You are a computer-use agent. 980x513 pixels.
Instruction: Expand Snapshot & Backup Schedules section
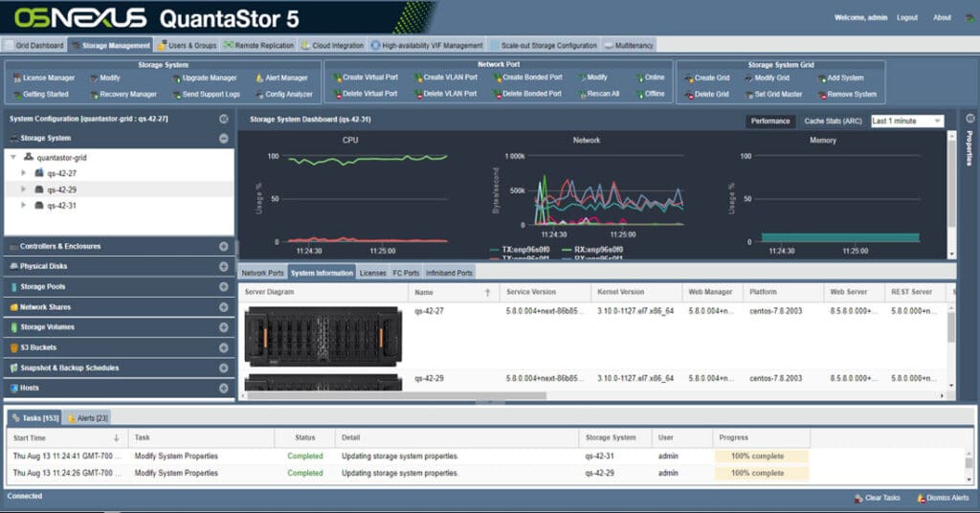pyautogui.click(x=224, y=368)
